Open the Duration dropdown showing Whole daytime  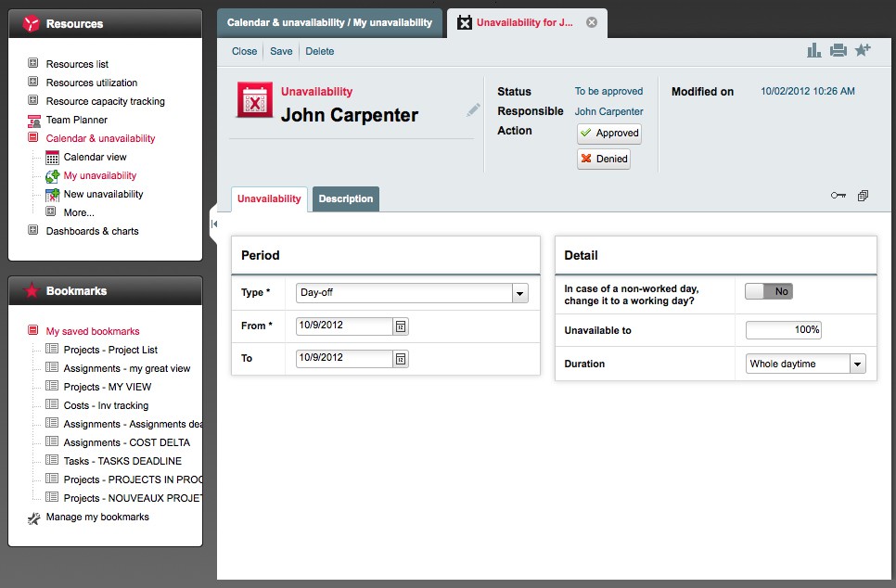coord(857,364)
